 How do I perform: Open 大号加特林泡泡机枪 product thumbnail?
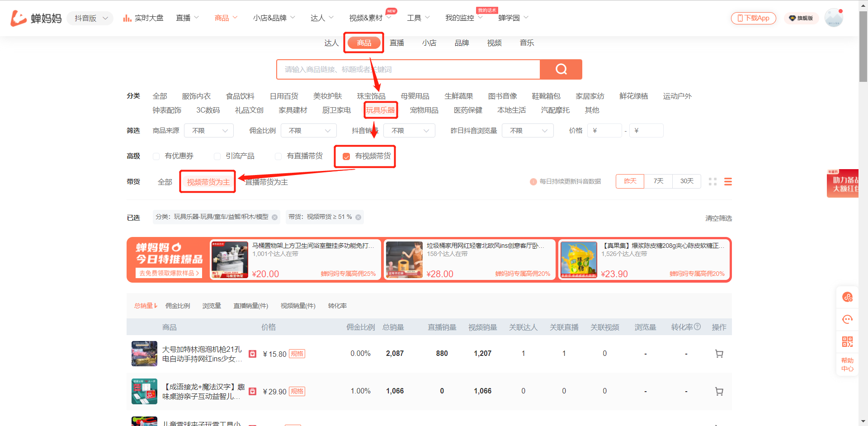pos(144,354)
